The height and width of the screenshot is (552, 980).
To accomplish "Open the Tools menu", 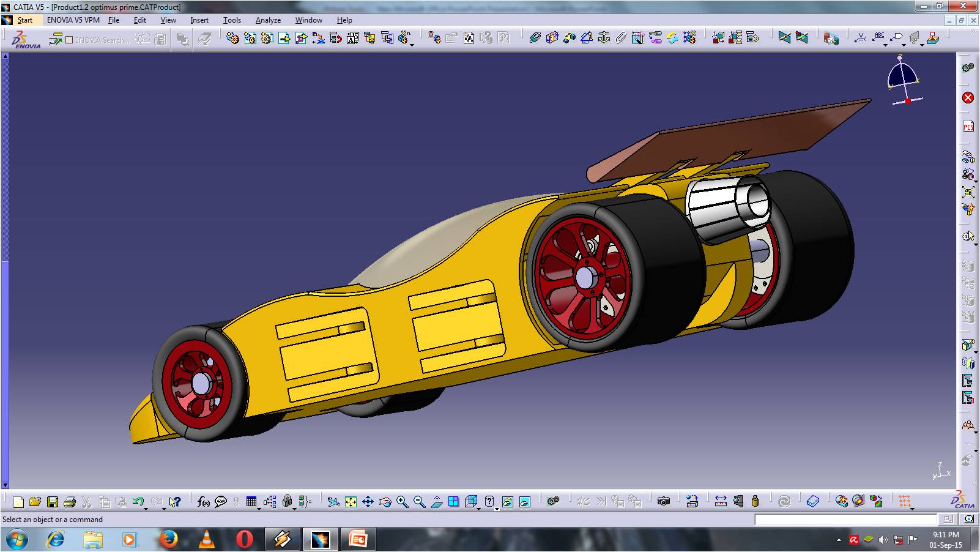I will pos(232,20).
